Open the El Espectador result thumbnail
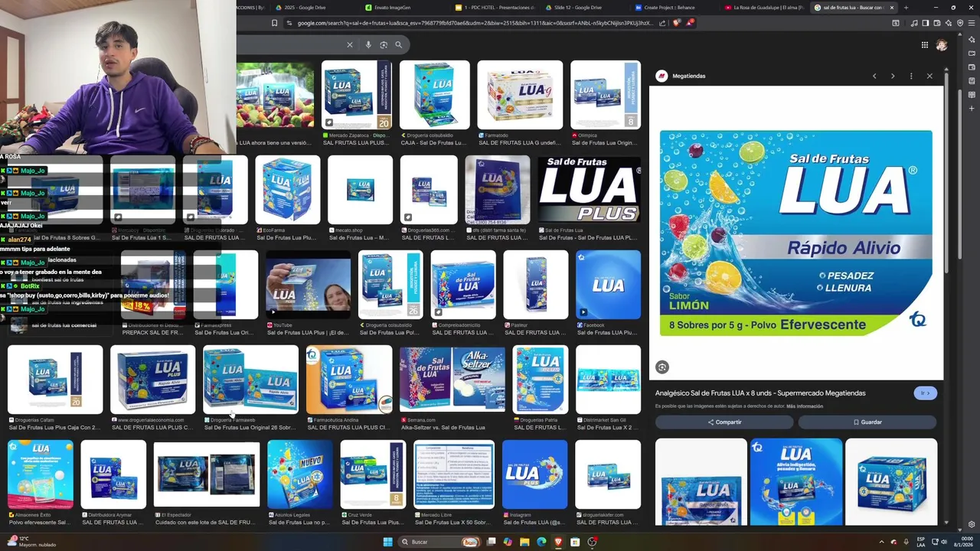Image resolution: width=980 pixels, height=551 pixels. (x=207, y=474)
